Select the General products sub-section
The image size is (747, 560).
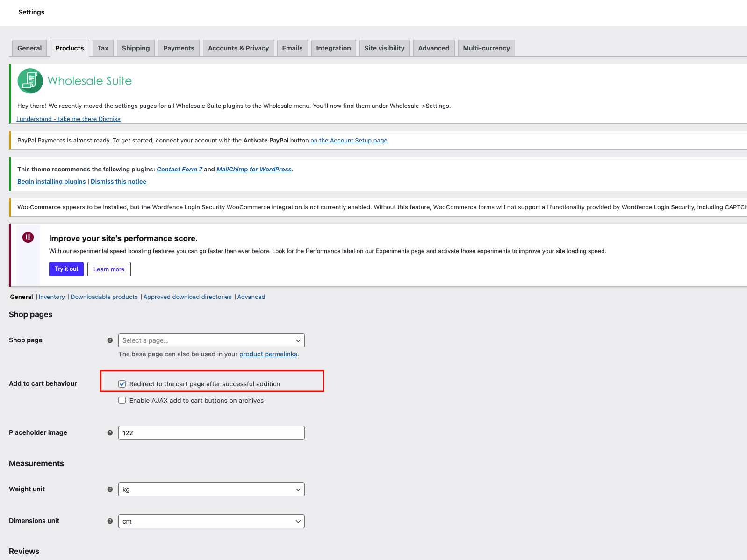point(22,297)
